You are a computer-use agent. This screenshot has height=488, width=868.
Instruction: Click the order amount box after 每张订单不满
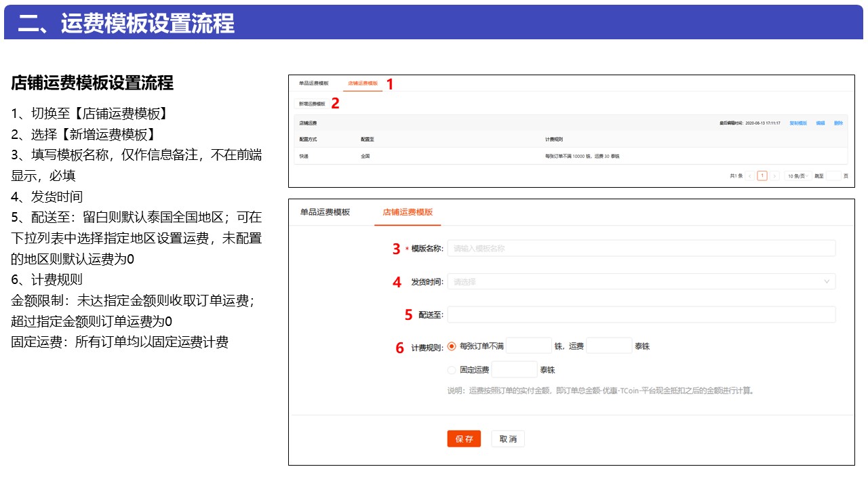[529, 346]
